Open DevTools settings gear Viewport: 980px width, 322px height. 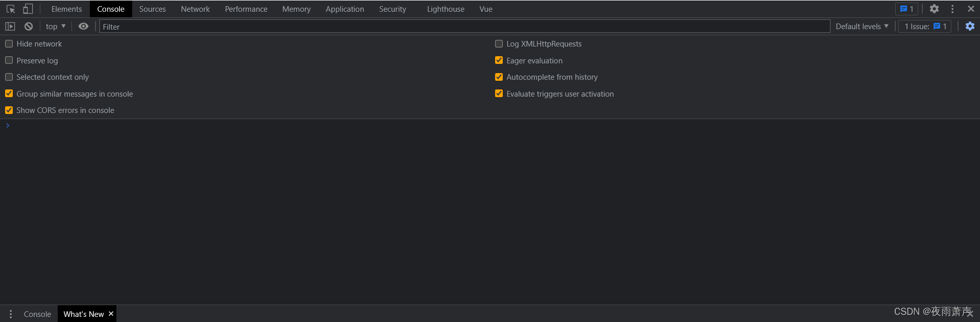(934, 9)
